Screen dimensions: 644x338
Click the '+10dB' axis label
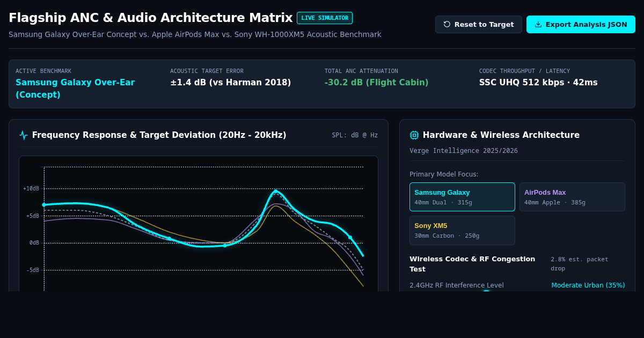[x=31, y=188]
